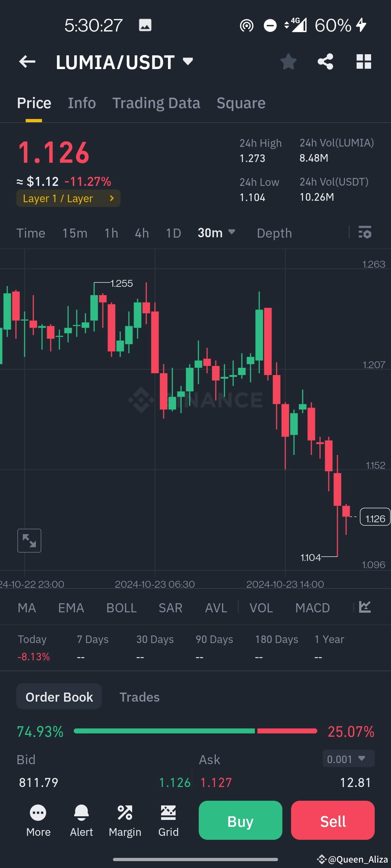Viewport: 391px width, 868px height.
Task: Open the 30m timeframe dropdown
Action: [216, 233]
